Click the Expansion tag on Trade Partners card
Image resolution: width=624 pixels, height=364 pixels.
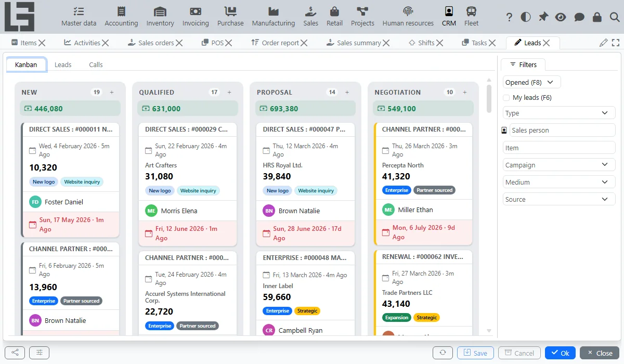coord(397,318)
